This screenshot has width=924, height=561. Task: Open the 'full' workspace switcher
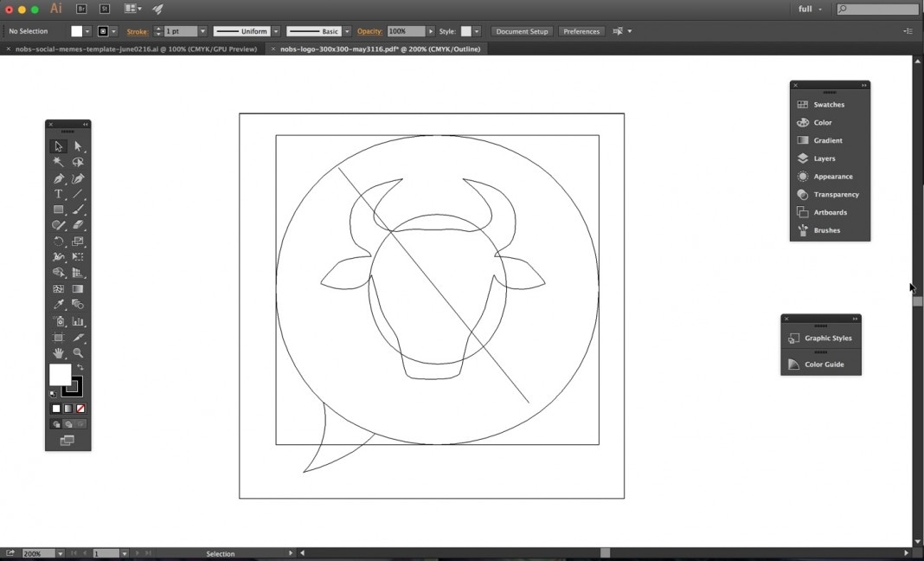(x=811, y=9)
